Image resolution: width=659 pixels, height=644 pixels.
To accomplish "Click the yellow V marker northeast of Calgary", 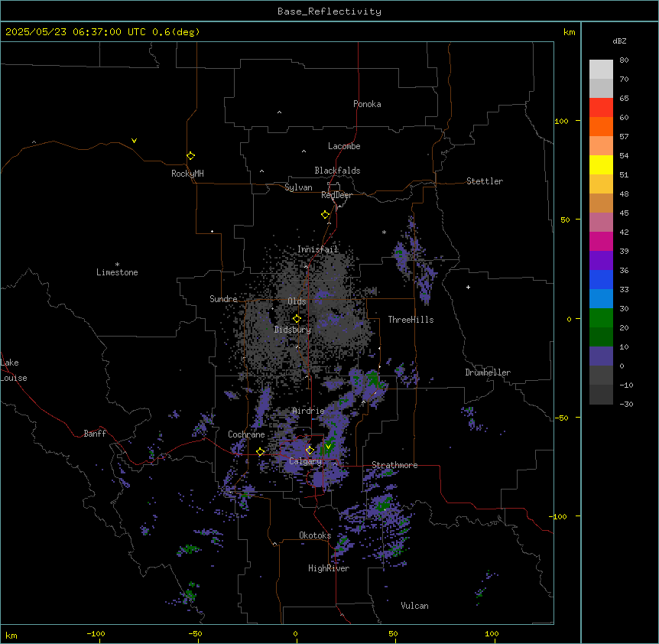I will pos(328,447).
